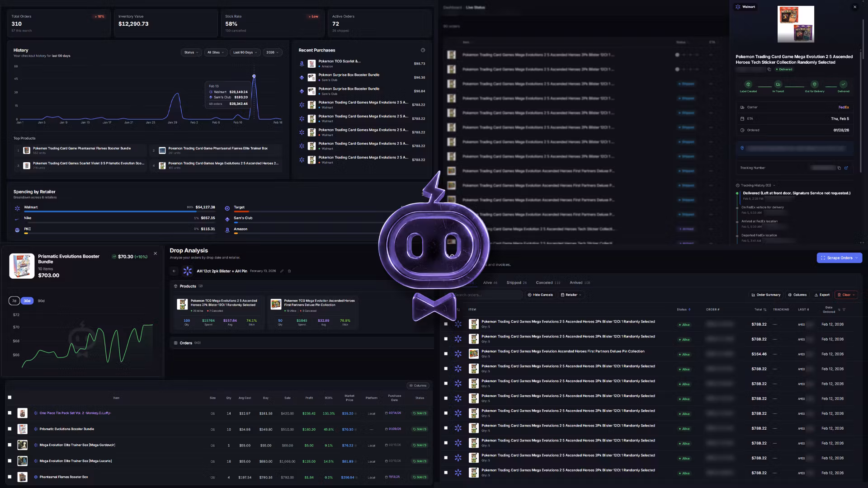Collapse the Tracking History section
Screen dimensions: 868x488
(x=774, y=185)
